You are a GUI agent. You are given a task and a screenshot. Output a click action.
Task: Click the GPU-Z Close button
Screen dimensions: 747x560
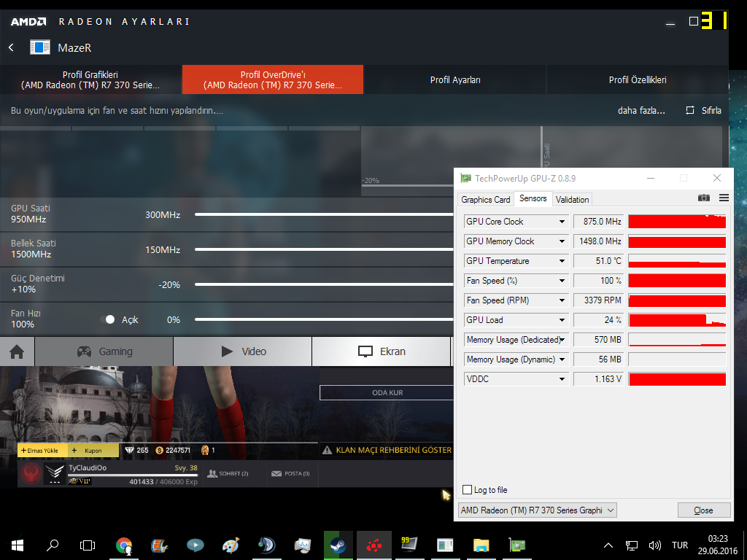[x=704, y=510]
